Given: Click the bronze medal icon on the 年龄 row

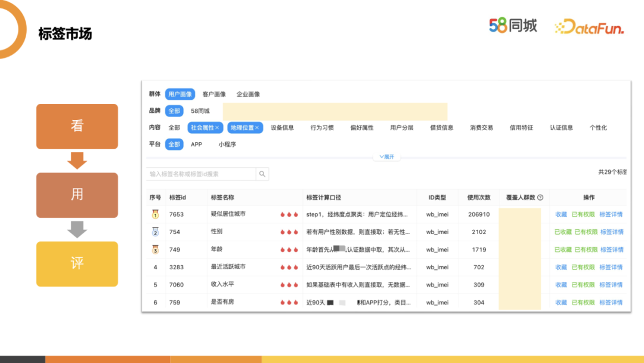Looking at the screenshot, I should pos(154,250).
